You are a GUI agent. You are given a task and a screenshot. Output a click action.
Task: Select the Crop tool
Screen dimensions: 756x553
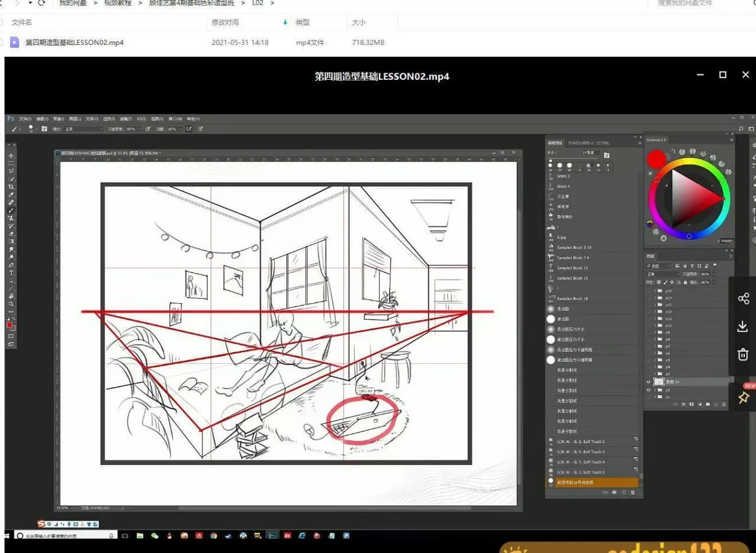(11, 187)
